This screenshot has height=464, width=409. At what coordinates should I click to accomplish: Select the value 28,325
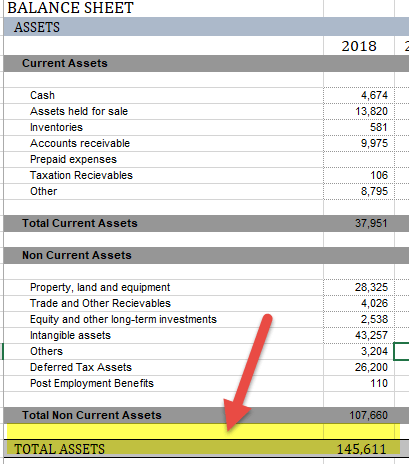(x=371, y=287)
